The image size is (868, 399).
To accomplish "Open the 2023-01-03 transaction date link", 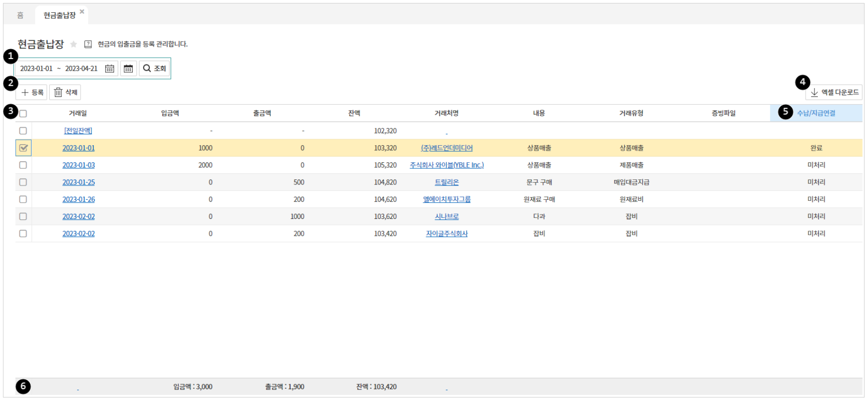I will point(79,165).
